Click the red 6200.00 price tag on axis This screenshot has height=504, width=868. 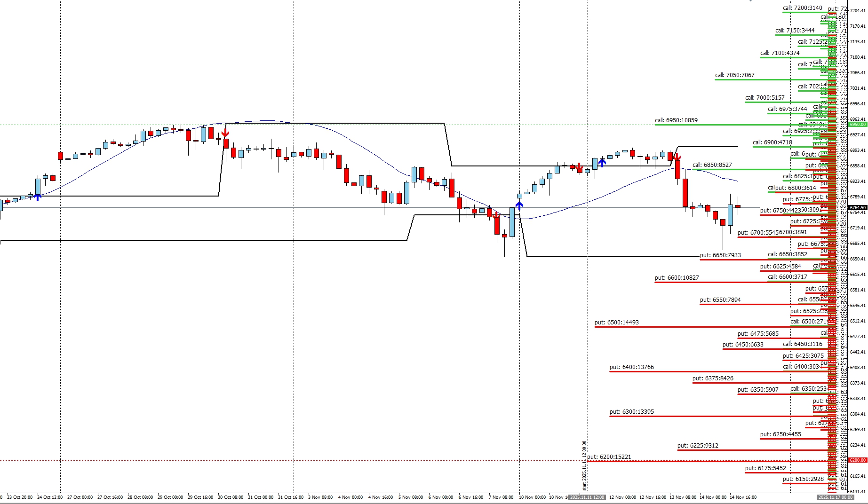pyautogui.click(x=857, y=460)
